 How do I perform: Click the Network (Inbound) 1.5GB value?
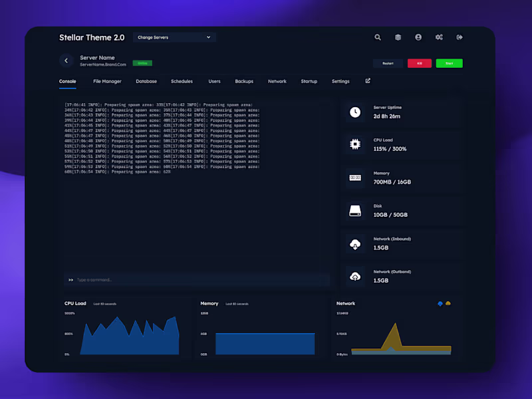point(381,247)
